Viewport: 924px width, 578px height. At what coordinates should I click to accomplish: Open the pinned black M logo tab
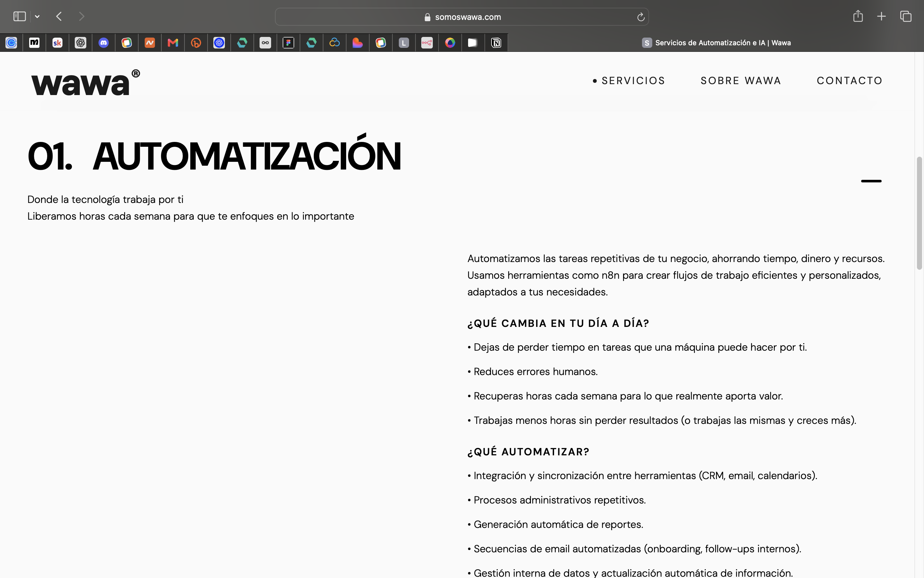click(x=34, y=43)
